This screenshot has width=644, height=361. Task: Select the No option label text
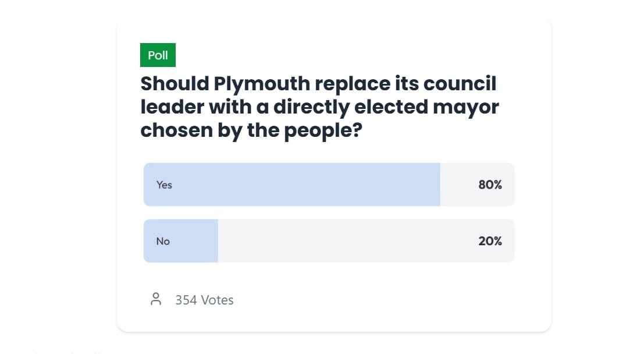163,242
